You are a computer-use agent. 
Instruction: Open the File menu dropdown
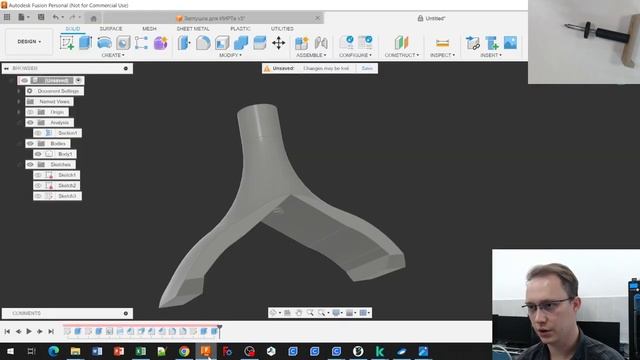(24, 17)
